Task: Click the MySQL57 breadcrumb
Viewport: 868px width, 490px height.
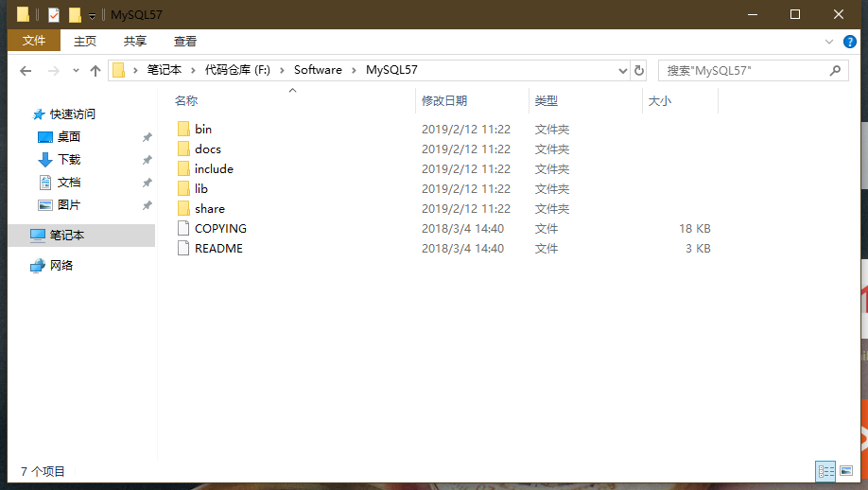Action: click(391, 70)
